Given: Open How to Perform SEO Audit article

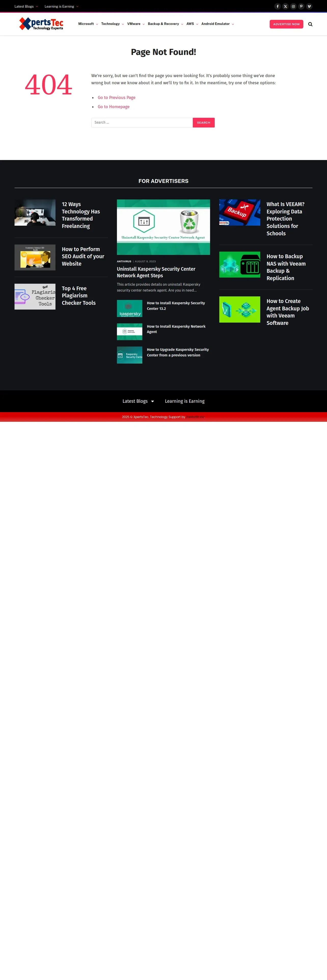Looking at the screenshot, I should (x=83, y=256).
